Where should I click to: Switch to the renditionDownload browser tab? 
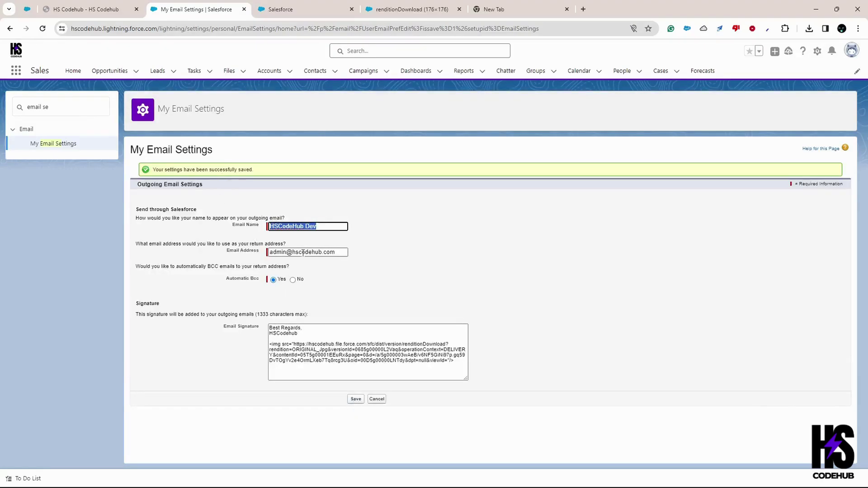tap(413, 9)
